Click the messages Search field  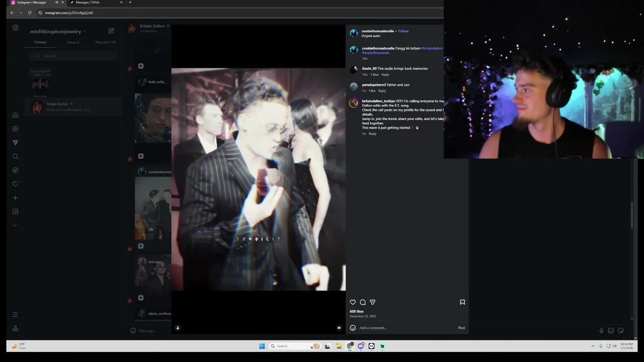pos(73,56)
